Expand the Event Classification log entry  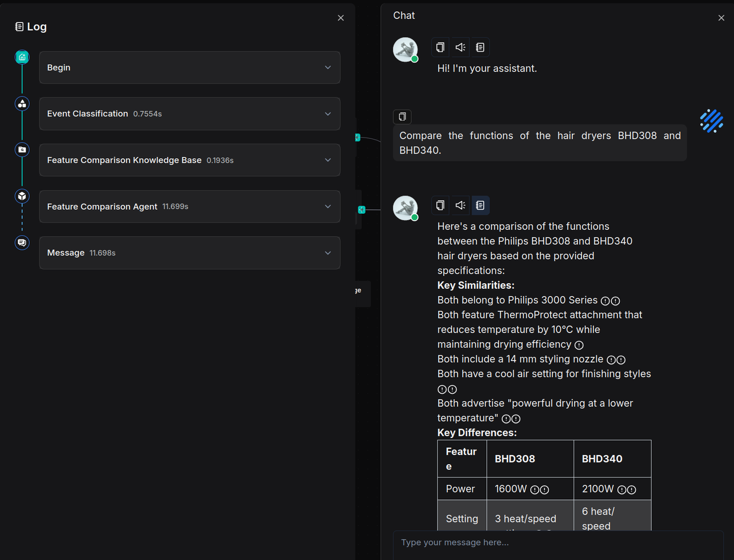pyautogui.click(x=328, y=114)
